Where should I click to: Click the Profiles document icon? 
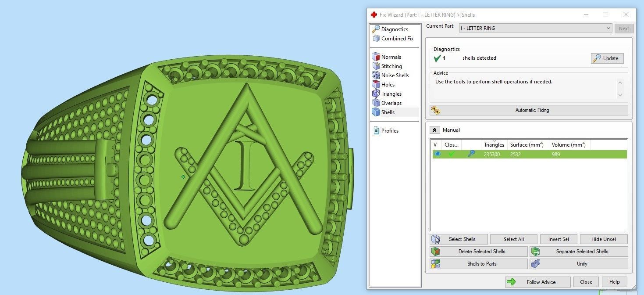click(x=376, y=131)
